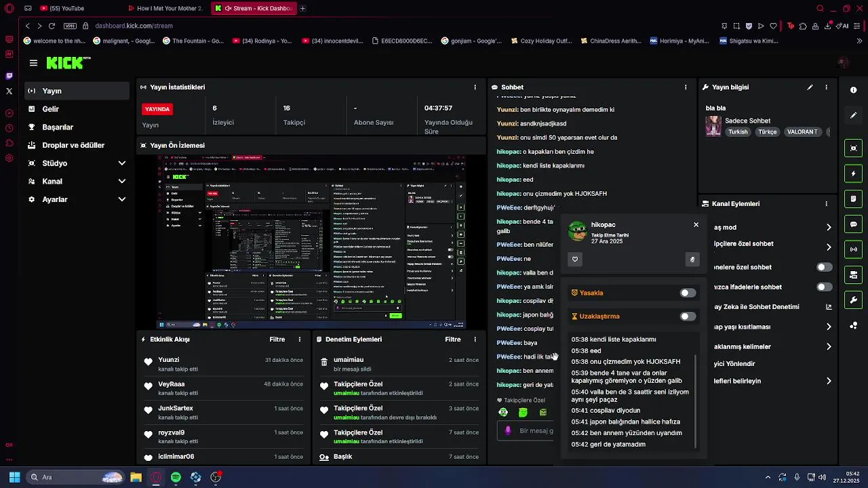Toggle the Uzaklaştırma timeout switch
Image resolution: width=868 pixels, height=488 pixels.
point(688,317)
